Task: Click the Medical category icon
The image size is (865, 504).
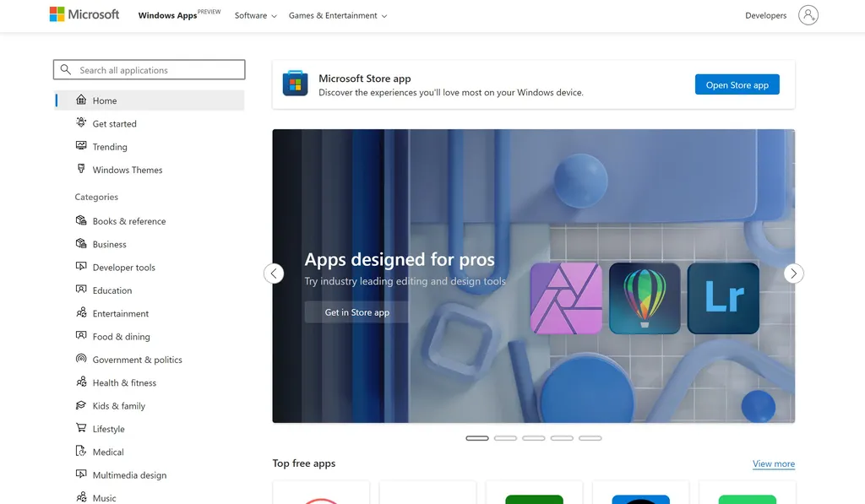Action: (x=81, y=451)
